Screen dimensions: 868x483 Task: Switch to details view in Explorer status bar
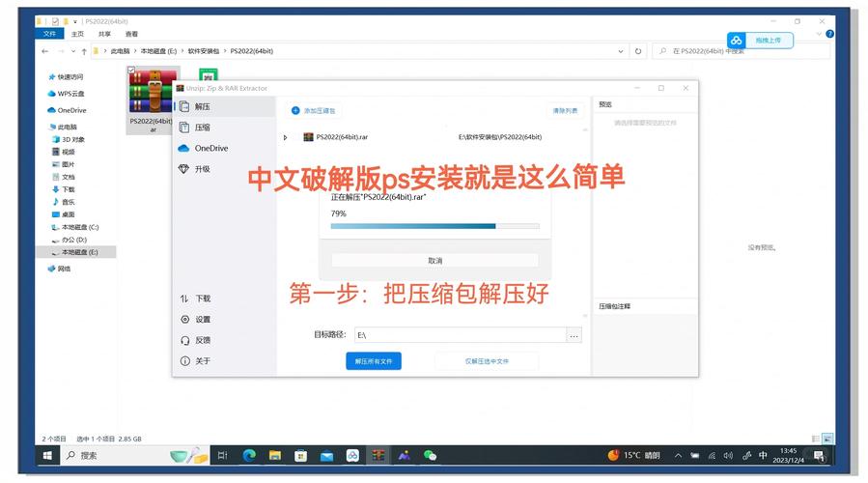[816, 439]
